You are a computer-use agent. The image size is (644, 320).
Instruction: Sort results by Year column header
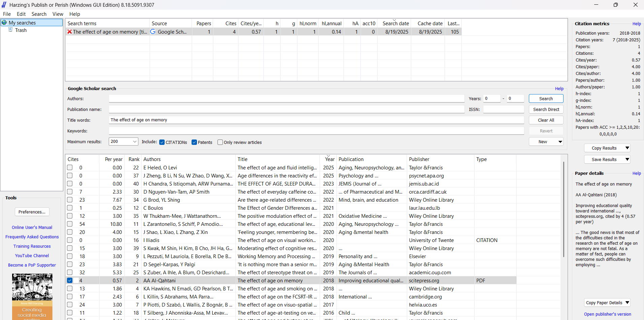pos(328,159)
